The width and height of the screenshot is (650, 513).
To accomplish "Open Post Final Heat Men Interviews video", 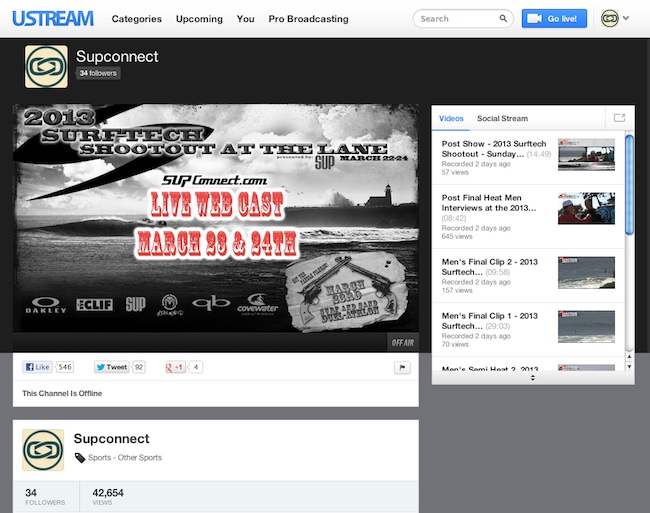I will pyautogui.click(x=489, y=203).
